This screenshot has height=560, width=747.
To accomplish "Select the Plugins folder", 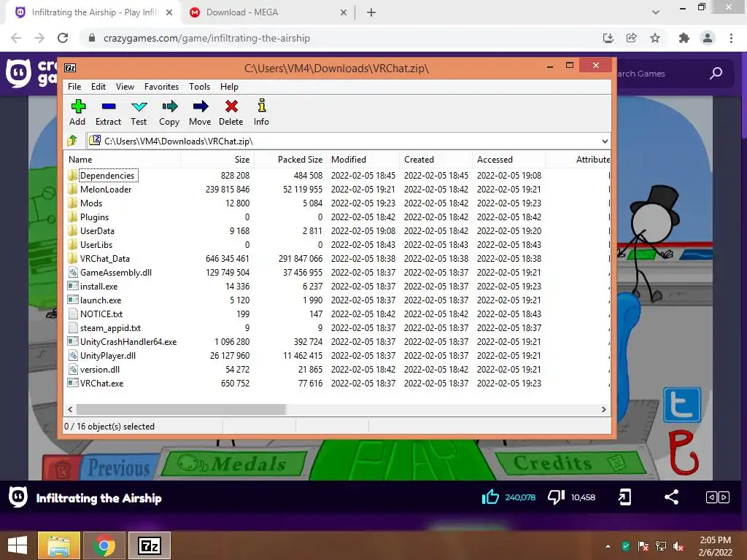I will point(94,217).
